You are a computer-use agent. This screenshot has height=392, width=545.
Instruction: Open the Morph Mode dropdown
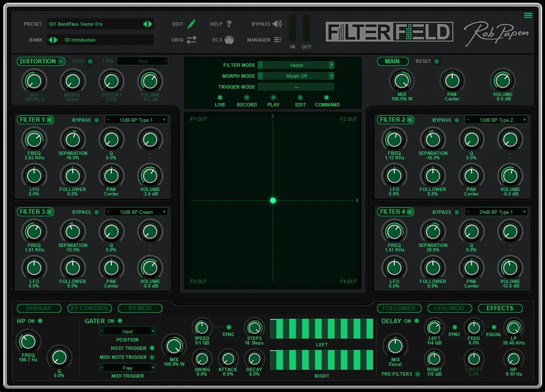tap(296, 76)
